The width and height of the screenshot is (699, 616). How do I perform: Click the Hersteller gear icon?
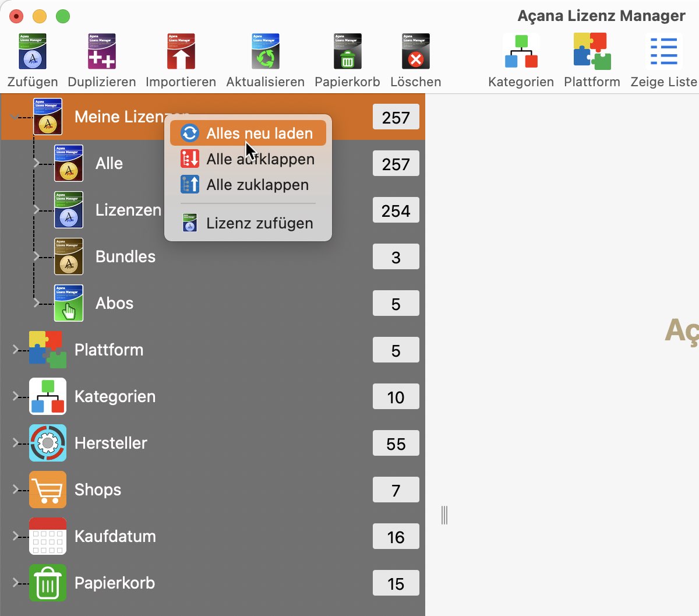(x=48, y=443)
